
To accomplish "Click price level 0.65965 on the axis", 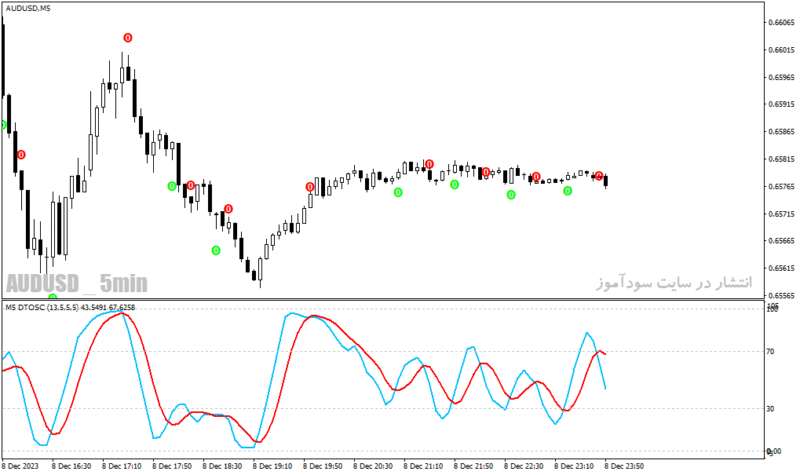I will pos(781,78).
